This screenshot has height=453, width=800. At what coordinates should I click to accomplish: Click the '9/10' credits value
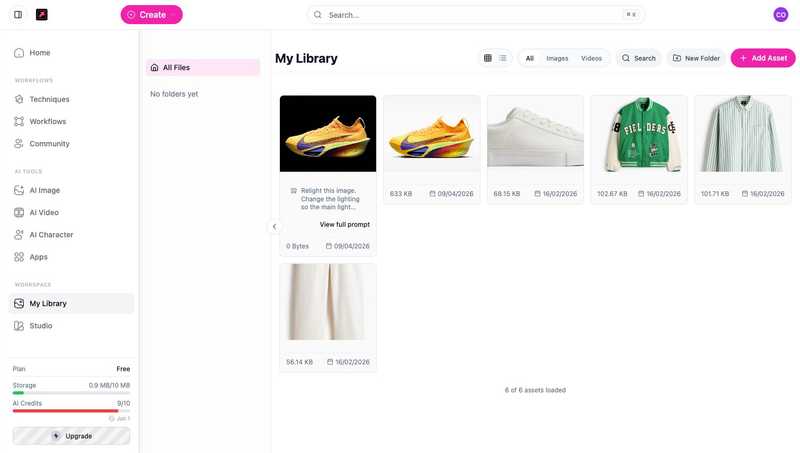123,404
